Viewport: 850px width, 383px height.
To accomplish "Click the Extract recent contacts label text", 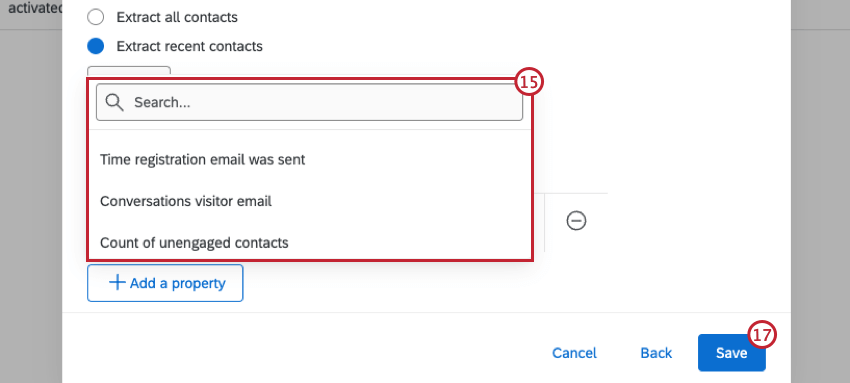I will tap(190, 46).
